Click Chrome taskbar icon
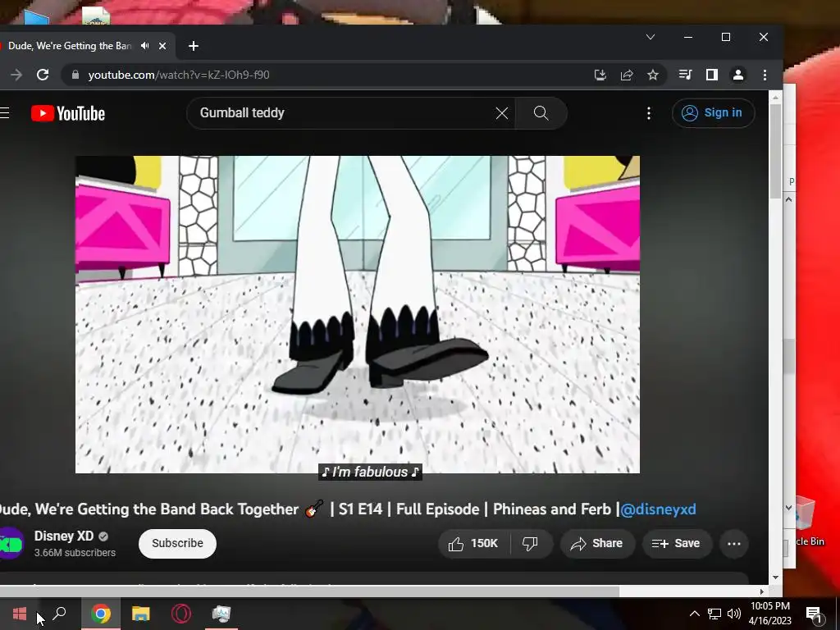 [101, 614]
